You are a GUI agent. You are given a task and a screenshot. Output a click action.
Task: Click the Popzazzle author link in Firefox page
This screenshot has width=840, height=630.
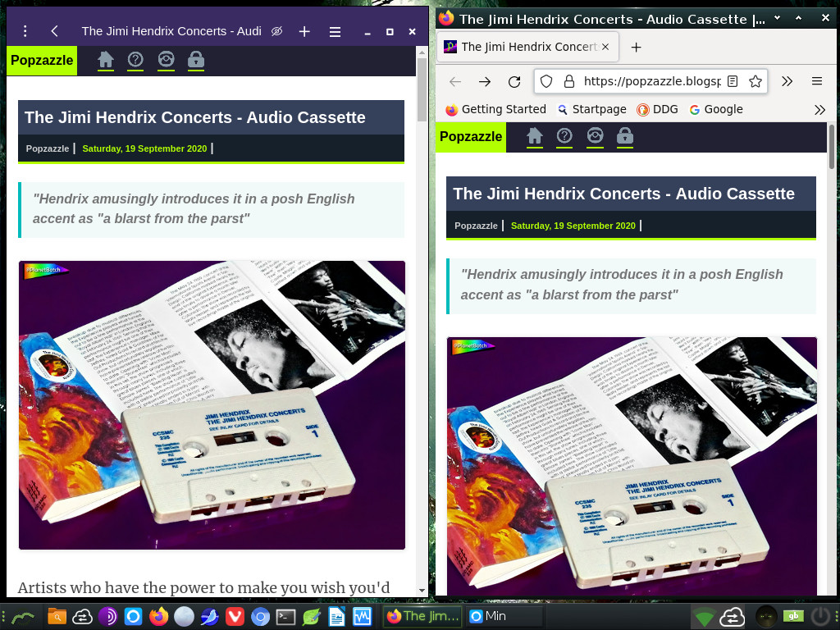pyautogui.click(x=476, y=226)
